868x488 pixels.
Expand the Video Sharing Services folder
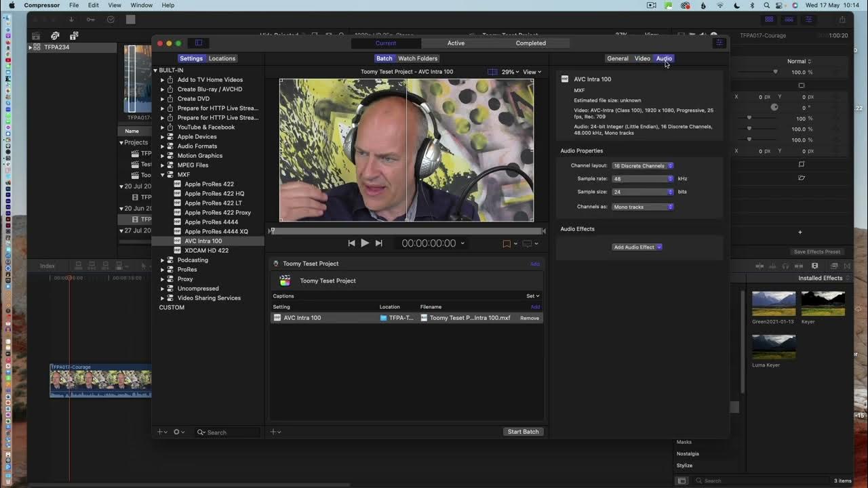click(x=163, y=298)
